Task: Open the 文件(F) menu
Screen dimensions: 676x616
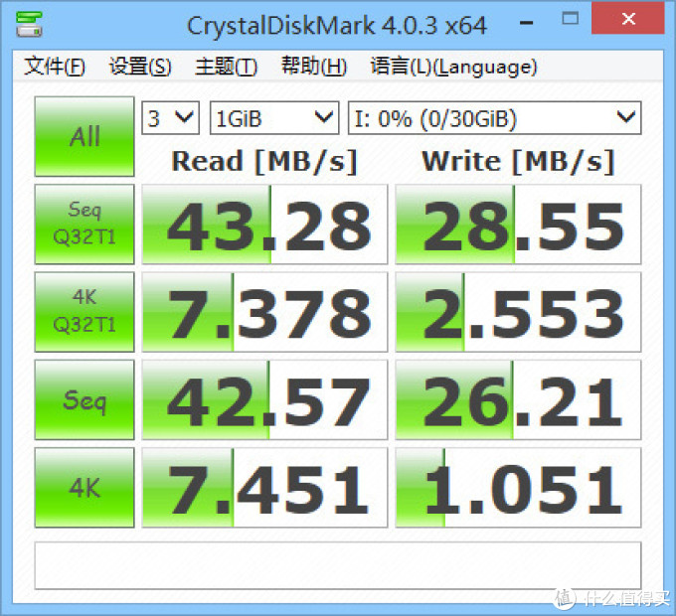Action: coord(55,67)
